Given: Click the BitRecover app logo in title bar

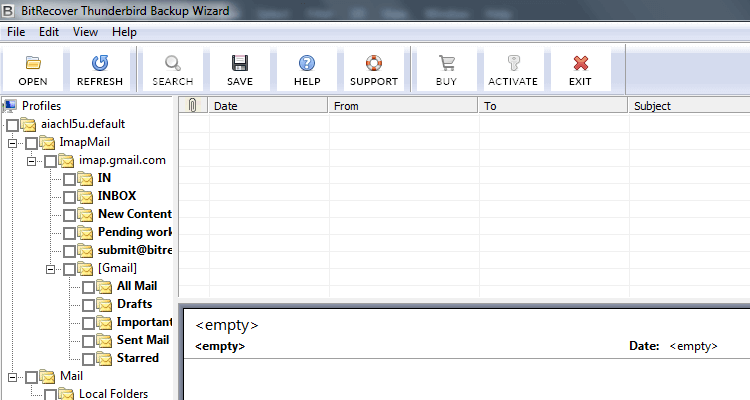Looking at the screenshot, I should tap(8, 10).
